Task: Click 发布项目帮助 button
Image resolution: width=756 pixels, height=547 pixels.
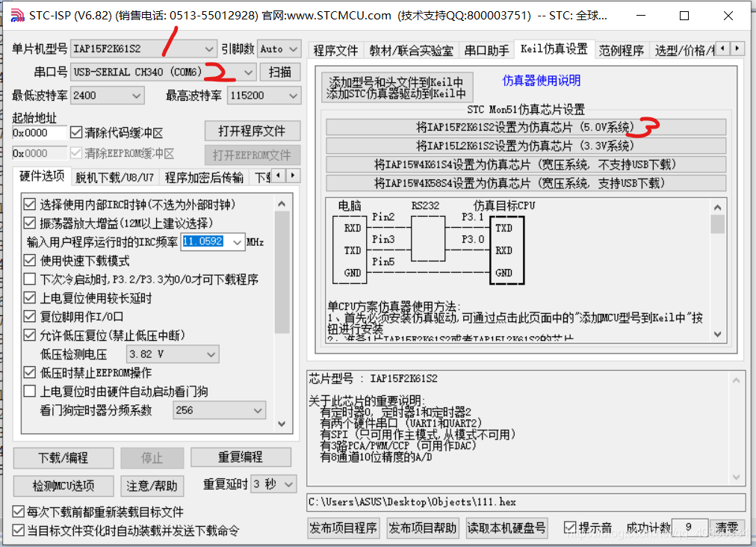Action: click(422, 528)
